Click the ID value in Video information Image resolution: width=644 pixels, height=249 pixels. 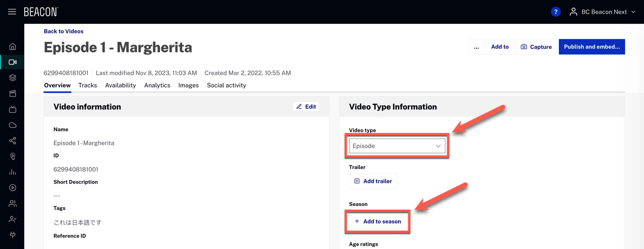coord(76,169)
